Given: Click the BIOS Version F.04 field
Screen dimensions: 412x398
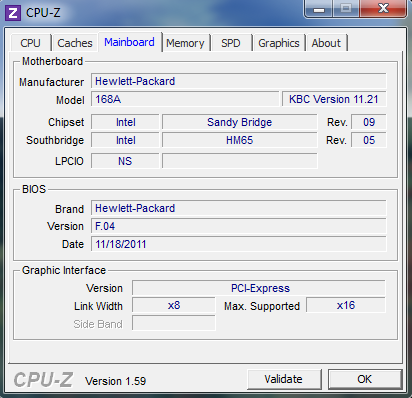Looking at the screenshot, I should point(239,226).
